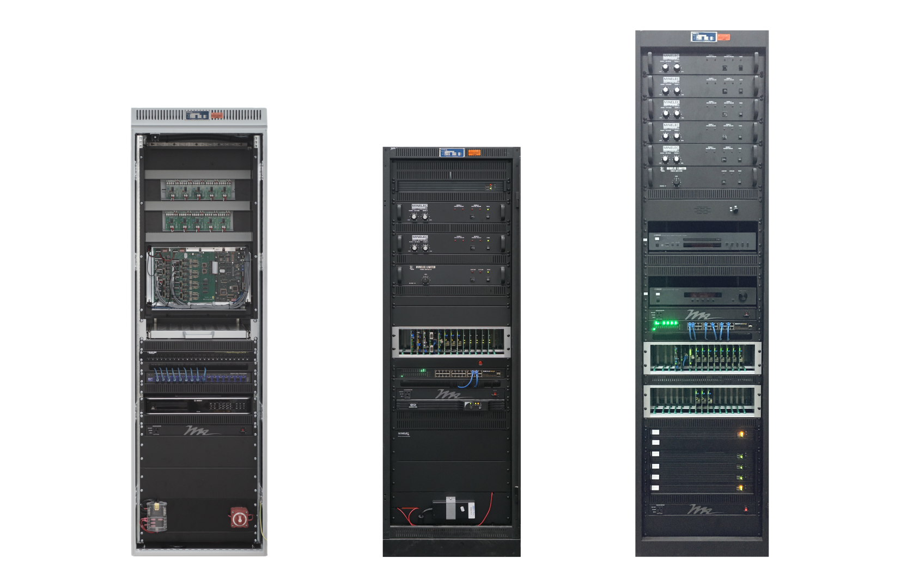The image size is (901, 588).
Task: Click the clear-covered fuse block in left rack
Action: 157,515
